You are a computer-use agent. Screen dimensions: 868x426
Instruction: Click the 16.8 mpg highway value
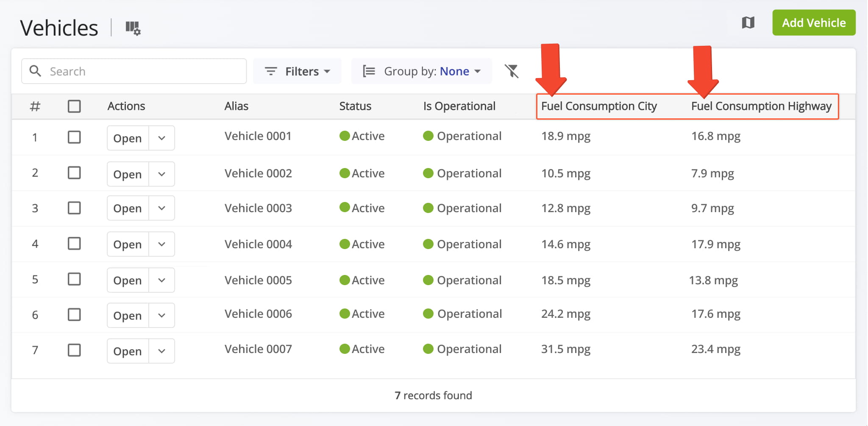[716, 136]
